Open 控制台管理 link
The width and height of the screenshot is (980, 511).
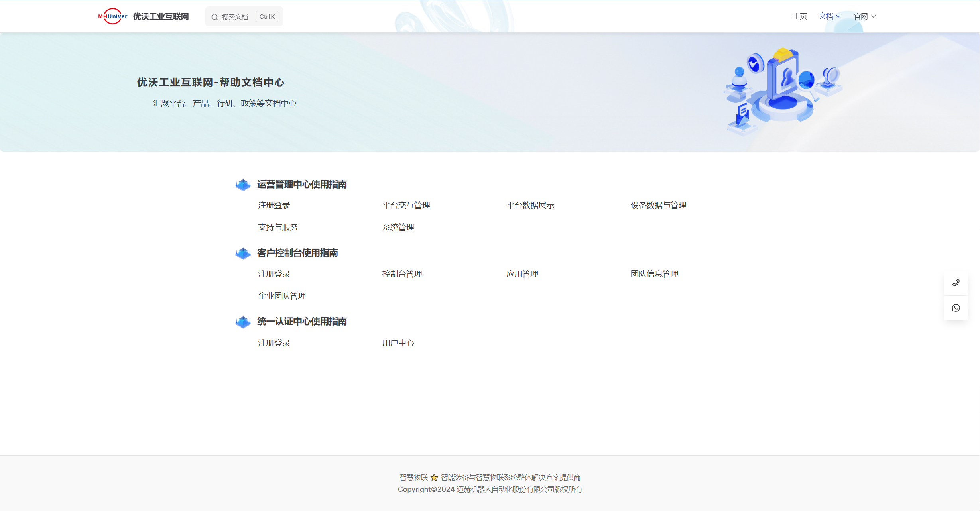[x=402, y=274]
